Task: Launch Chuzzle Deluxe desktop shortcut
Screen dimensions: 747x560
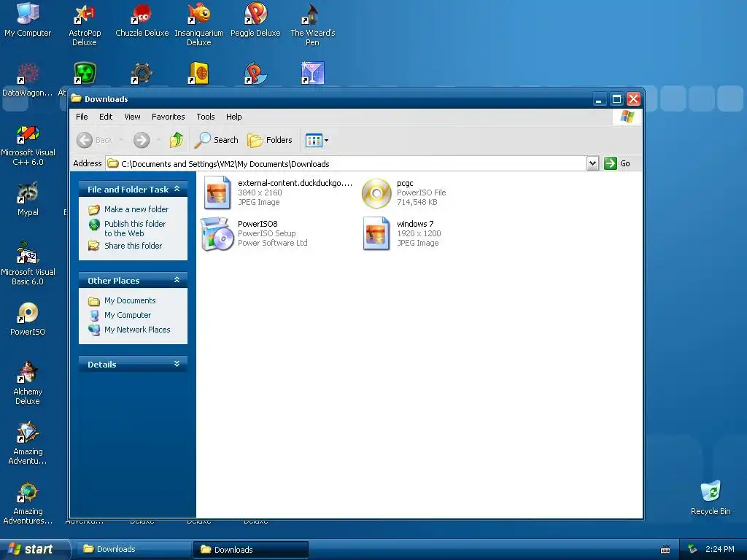Action: click(x=142, y=20)
